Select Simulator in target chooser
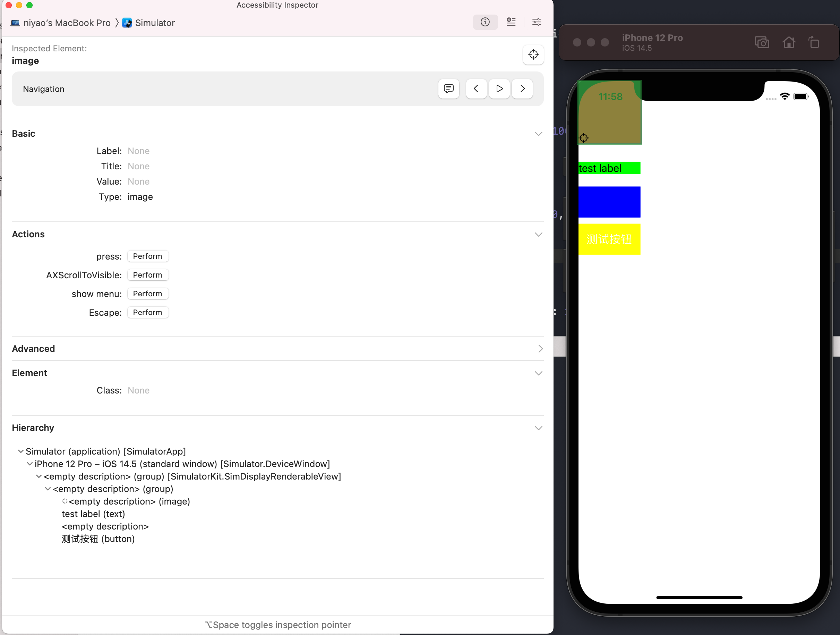 pyautogui.click(x=155, y=23)
